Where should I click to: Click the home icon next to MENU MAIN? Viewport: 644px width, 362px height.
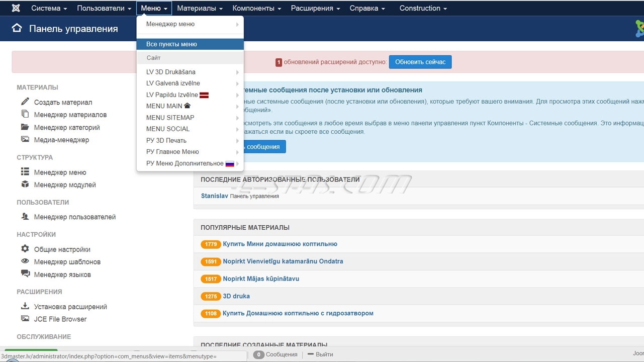point(188,106)
